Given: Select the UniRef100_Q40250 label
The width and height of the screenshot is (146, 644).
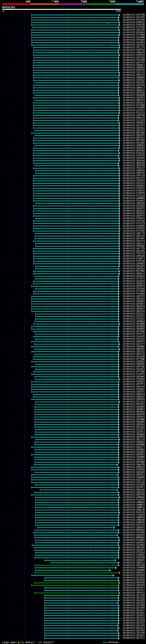Looking at the screenshot, I should coord(134,82).
